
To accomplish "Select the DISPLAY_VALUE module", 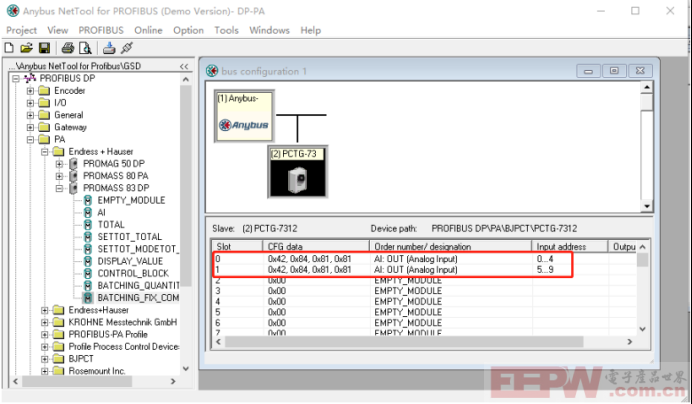I will point(130,261).
